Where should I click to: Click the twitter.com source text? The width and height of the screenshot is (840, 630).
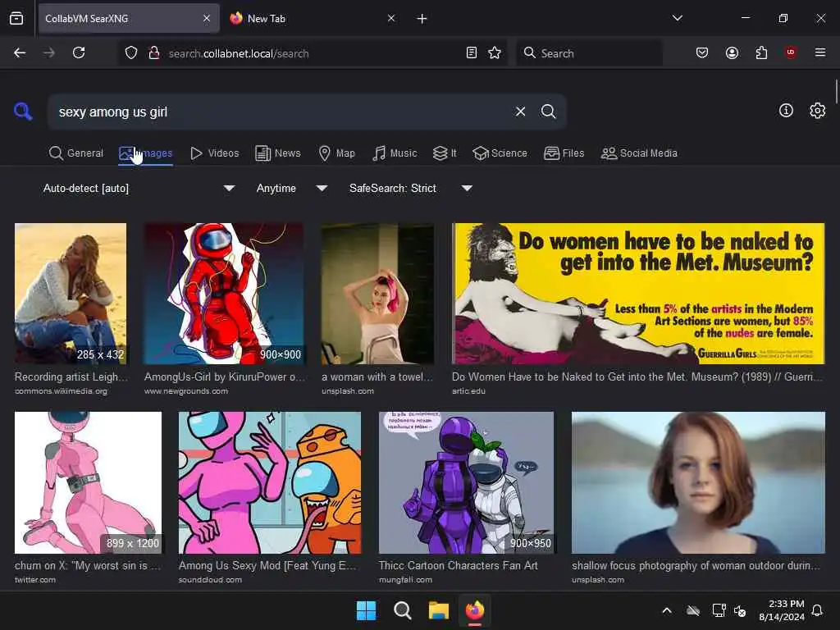[35, 580]
